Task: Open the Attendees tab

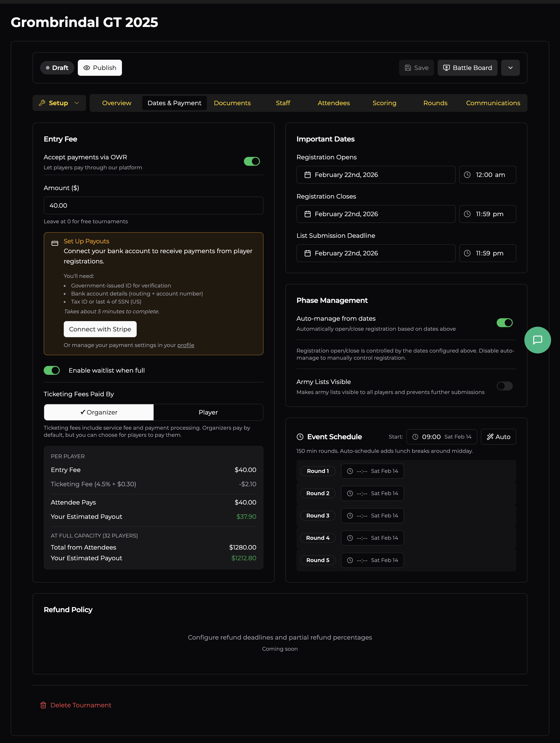Action: (x=334, y=103)
